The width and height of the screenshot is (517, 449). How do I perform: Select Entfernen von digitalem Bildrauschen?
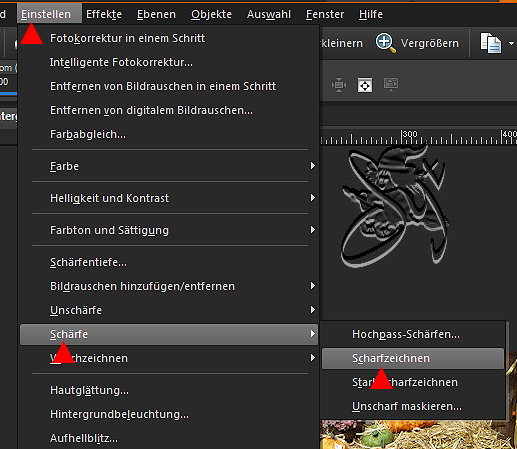pos(169,110)
